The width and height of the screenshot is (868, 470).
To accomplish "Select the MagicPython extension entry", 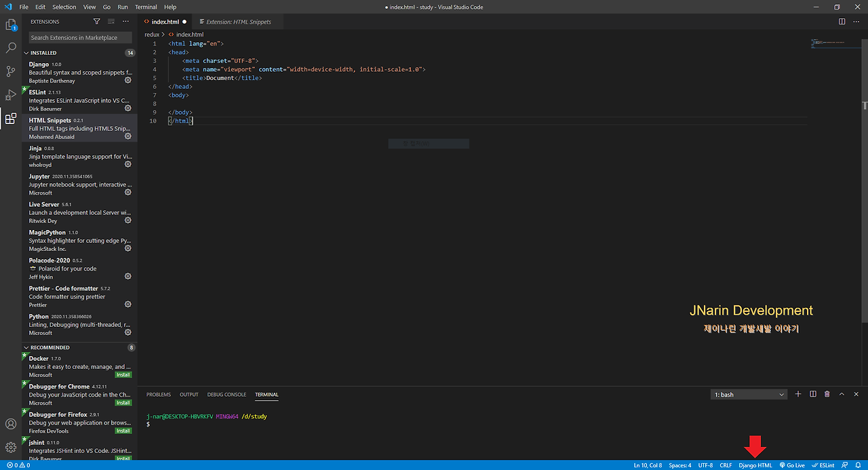I will tap(80, 241).
